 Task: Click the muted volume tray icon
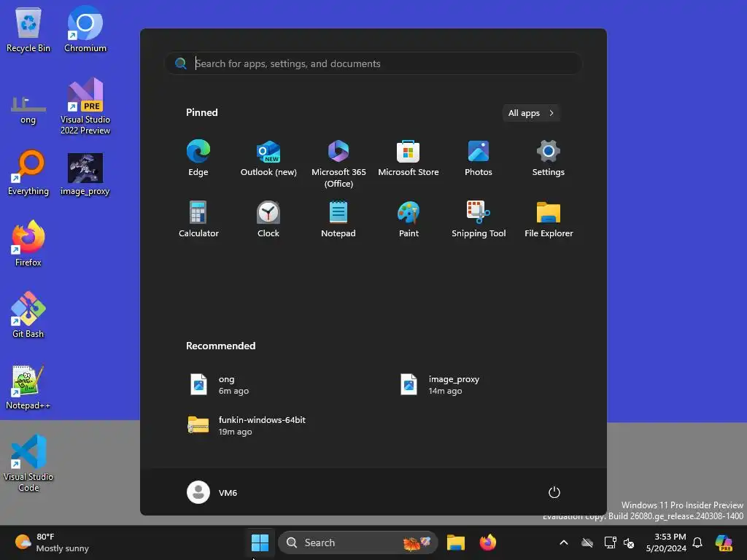pyautogui.click(x=629, y=542)
